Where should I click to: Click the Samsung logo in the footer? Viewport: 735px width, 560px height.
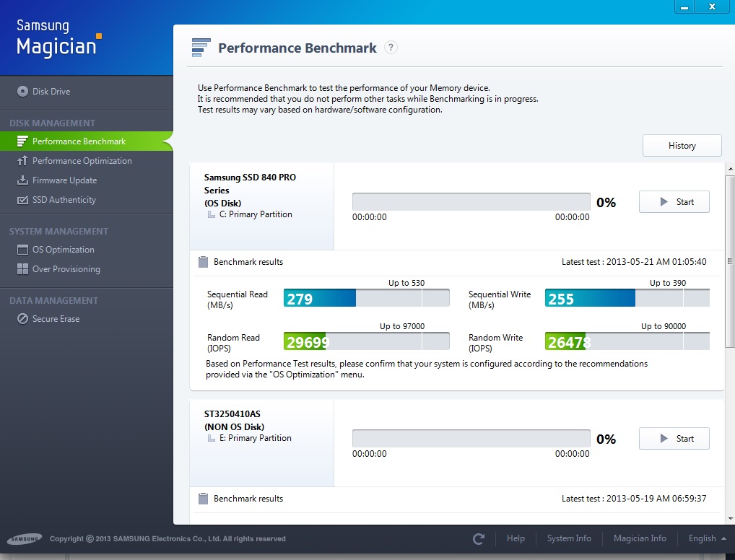tap(25, 539)
